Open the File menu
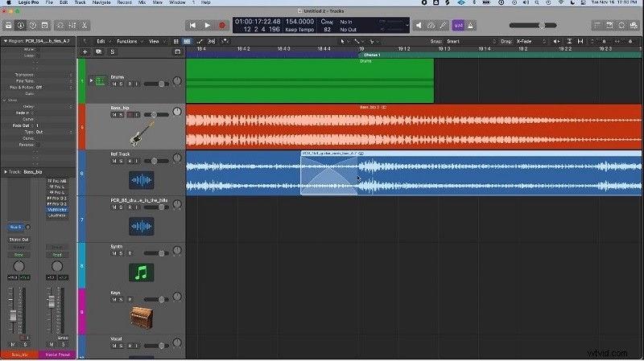 click(49, 2)
